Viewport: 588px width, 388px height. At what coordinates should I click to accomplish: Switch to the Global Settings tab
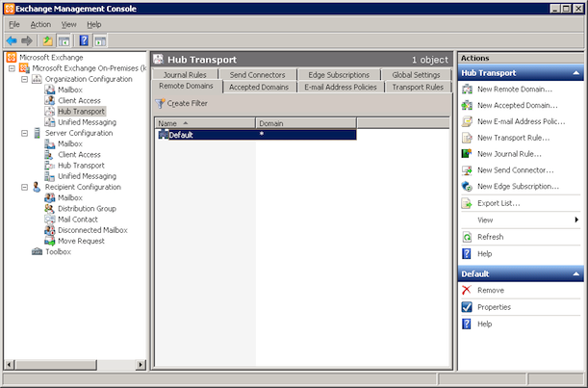[x=416, y=75]
